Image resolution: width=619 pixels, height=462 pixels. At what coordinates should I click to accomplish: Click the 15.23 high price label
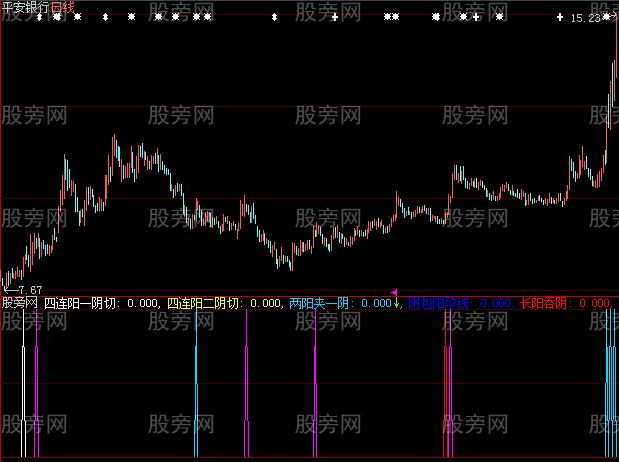(x=585, y=18)
